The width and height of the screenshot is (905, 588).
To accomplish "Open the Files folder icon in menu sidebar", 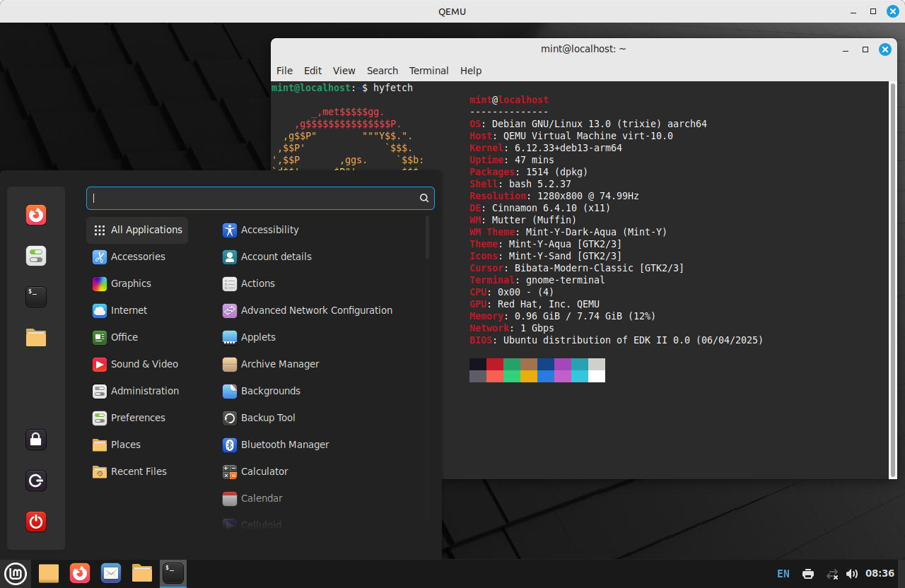I will pos(36,337).
